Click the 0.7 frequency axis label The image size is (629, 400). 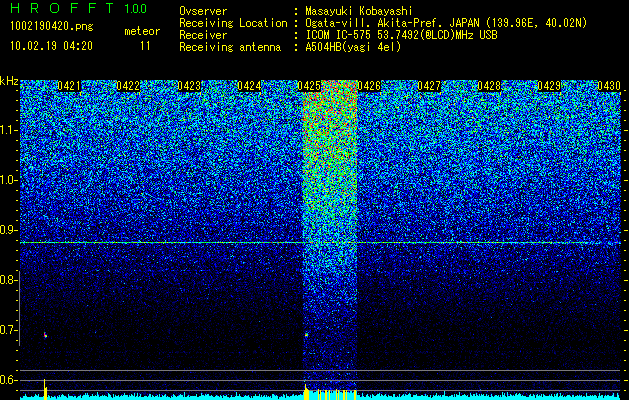8,330
